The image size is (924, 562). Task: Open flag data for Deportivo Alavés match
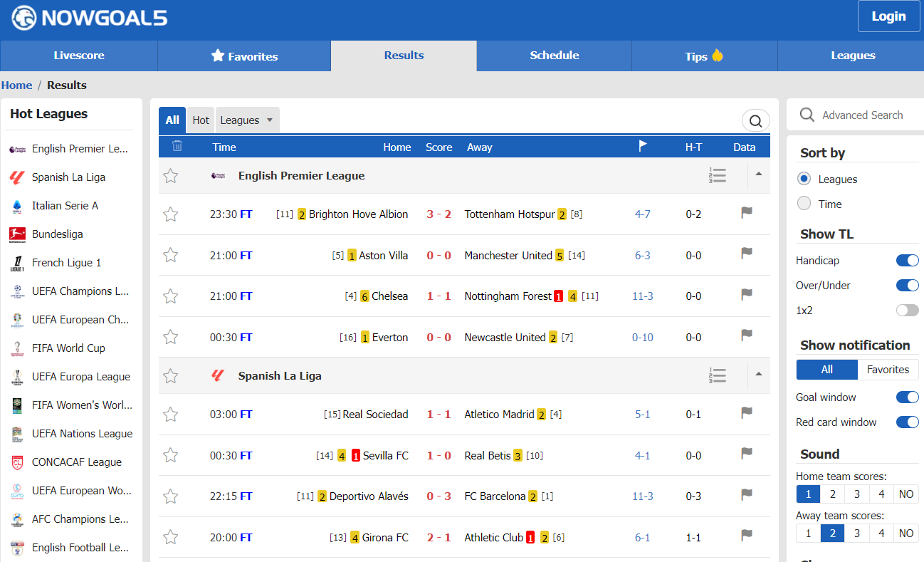point(747,494)
